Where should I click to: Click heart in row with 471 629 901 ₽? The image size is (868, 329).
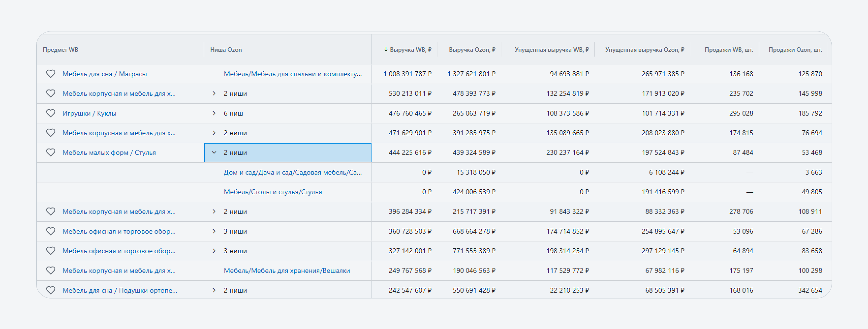[x=50, y=133]
